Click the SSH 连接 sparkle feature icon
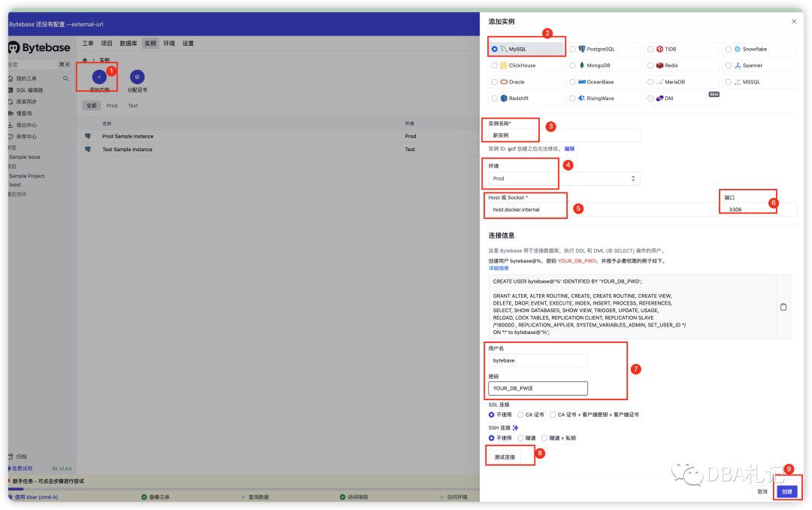This screenshot has height=510, width=812. [515, 427]
